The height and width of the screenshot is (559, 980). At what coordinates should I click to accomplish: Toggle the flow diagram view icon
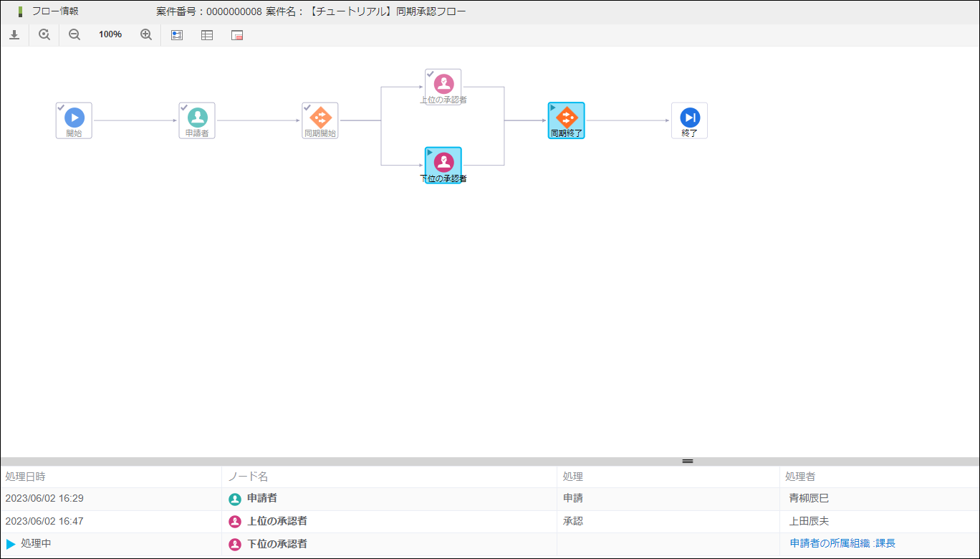click(177, 34)
